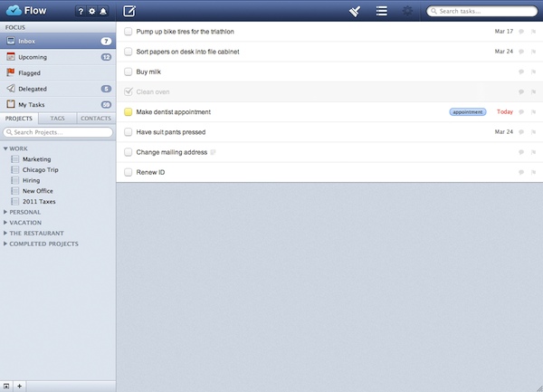Check off Renew ID task
This screenshot has height=392, width=543.
click(129, 172)
